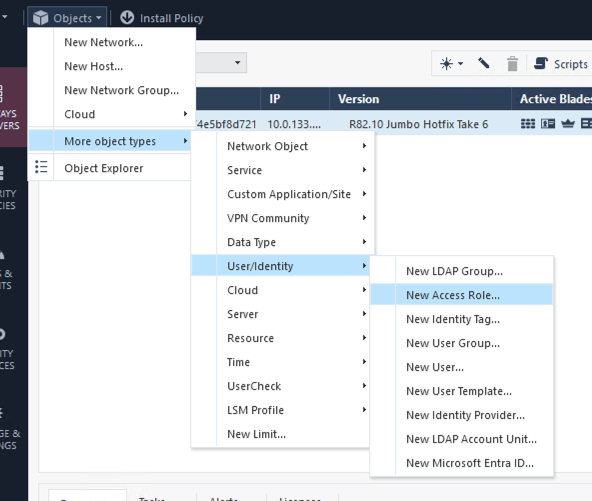The height and width of the screenshot is (501, 592).
Task: Expand More object types submenu
Action: point(109,141)
